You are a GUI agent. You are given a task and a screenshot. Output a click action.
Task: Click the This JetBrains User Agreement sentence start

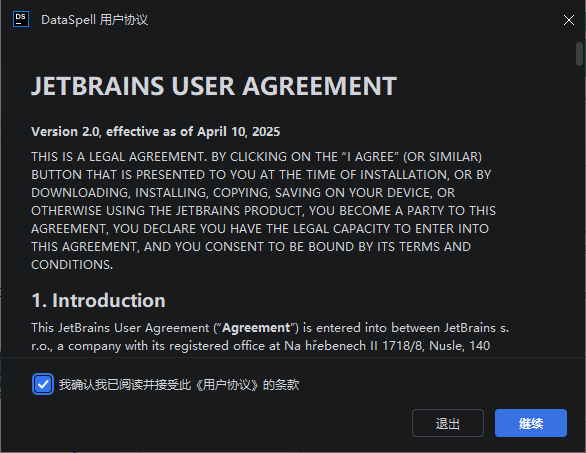(x=120, y=328)
